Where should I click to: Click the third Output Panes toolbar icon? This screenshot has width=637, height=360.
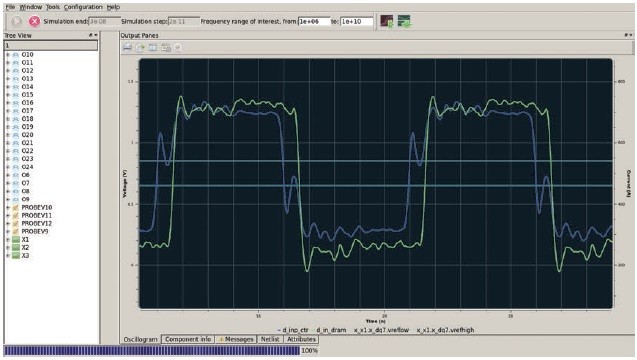point(153,48)
